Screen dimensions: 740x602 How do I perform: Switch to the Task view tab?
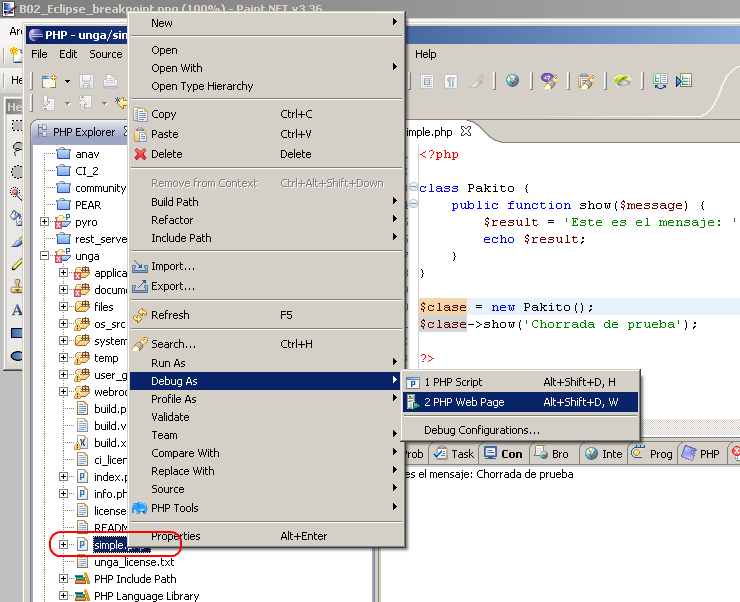[x=454, y=454]
